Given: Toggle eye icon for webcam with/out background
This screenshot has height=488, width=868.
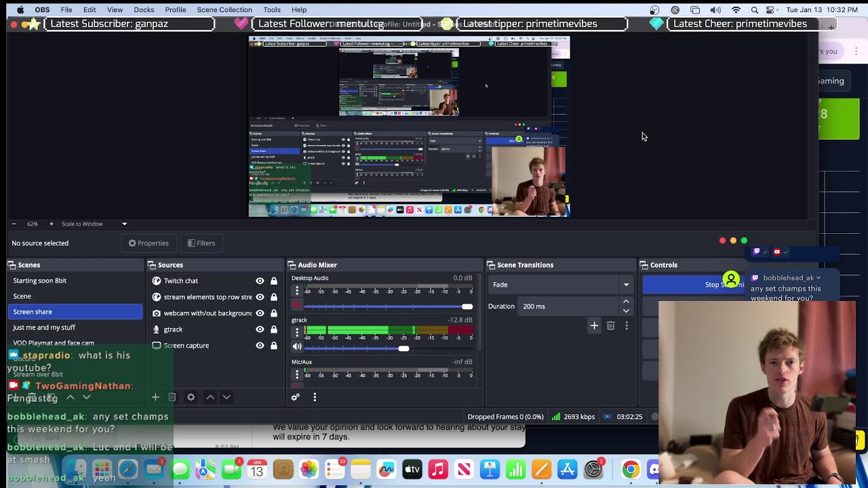Looking at the screenshot, I should 260,313.
